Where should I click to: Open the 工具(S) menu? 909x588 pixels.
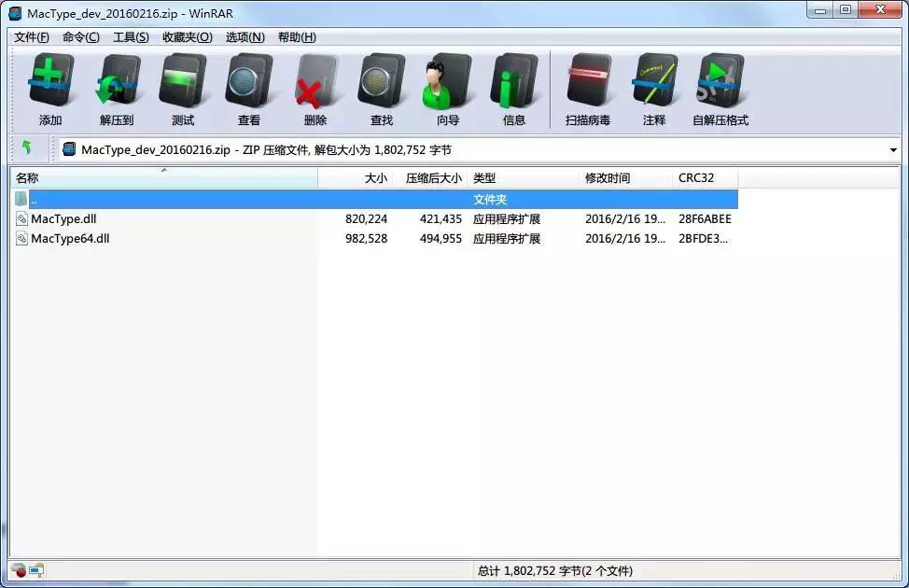tap(131, 37)
